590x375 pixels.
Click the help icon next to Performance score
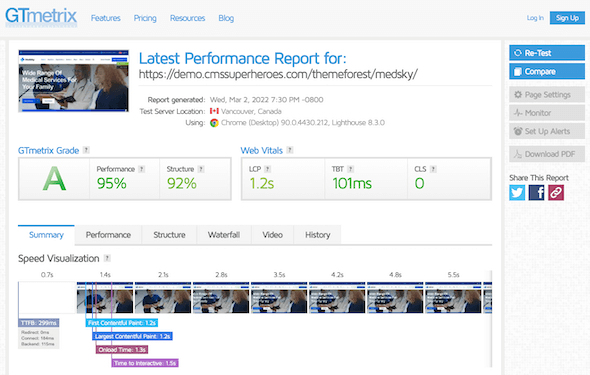[x=141, y=169]
